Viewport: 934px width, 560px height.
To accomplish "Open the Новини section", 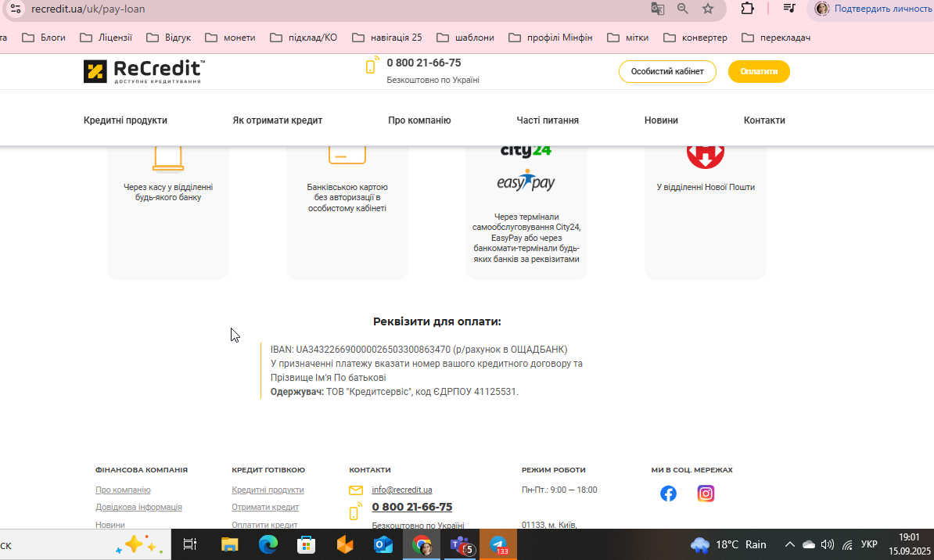I will (660, 120).
